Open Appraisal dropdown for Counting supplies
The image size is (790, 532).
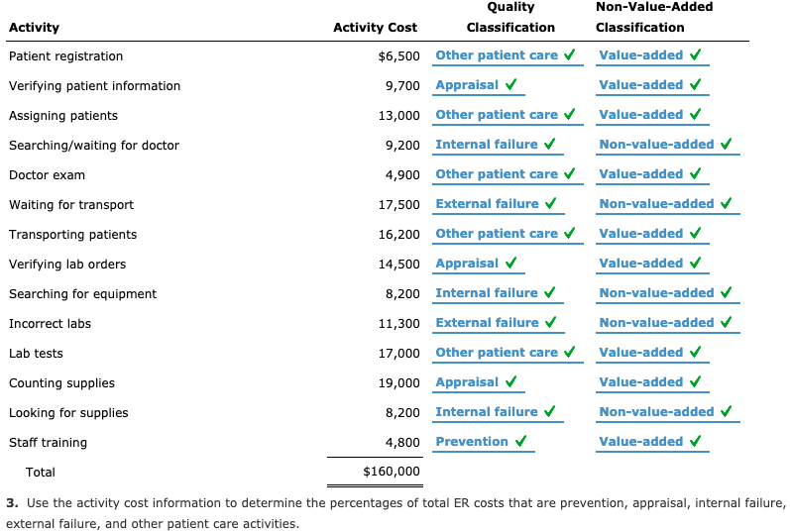(478, 382)
